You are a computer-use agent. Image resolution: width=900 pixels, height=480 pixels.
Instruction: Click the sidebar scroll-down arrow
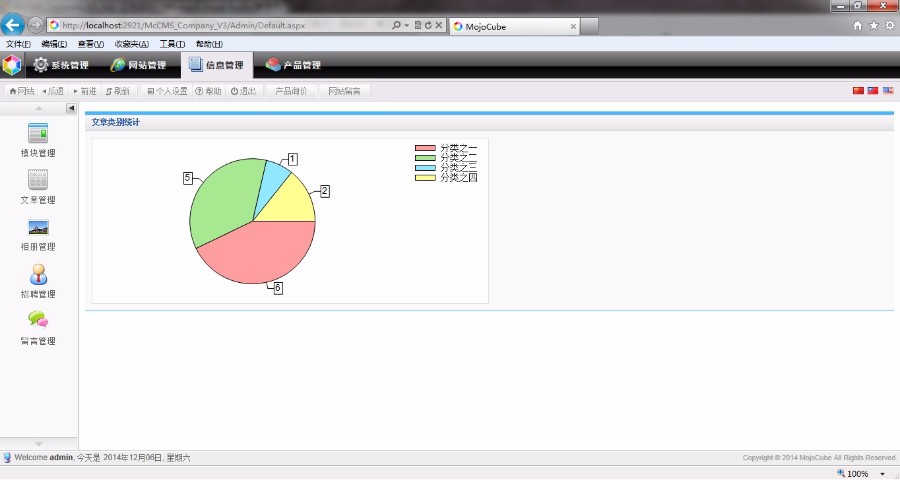(38, 444)
